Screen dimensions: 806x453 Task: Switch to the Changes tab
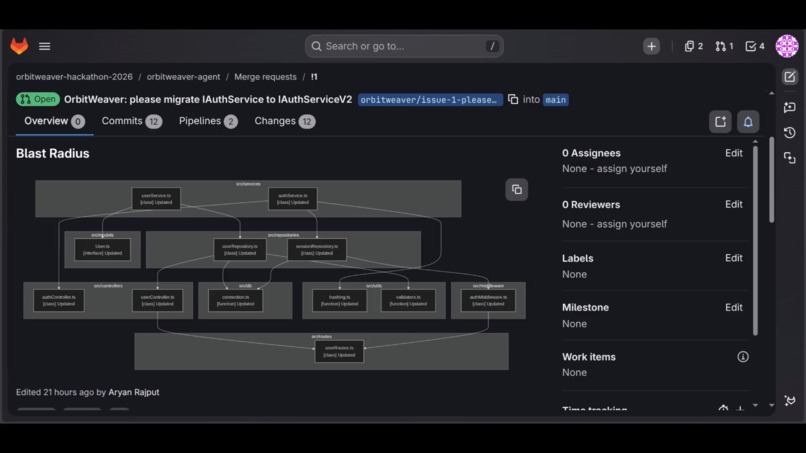pos(285,121)
